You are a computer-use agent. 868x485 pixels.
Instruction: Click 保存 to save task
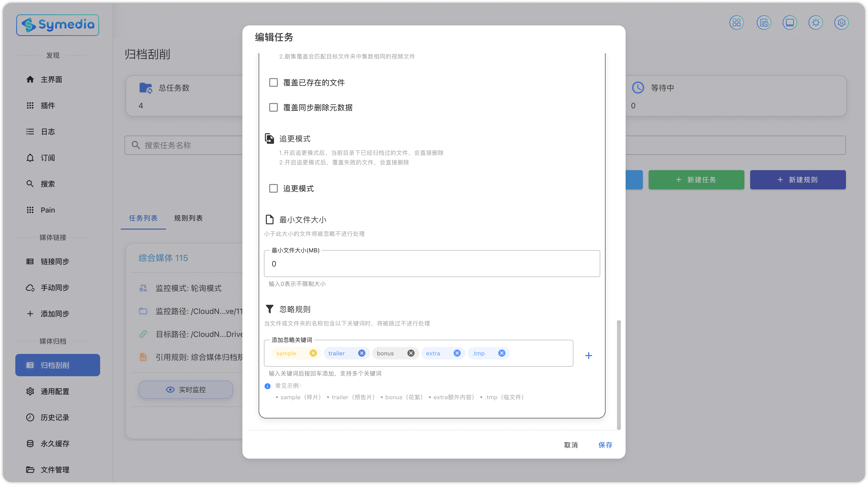click(x=605, y=445)
